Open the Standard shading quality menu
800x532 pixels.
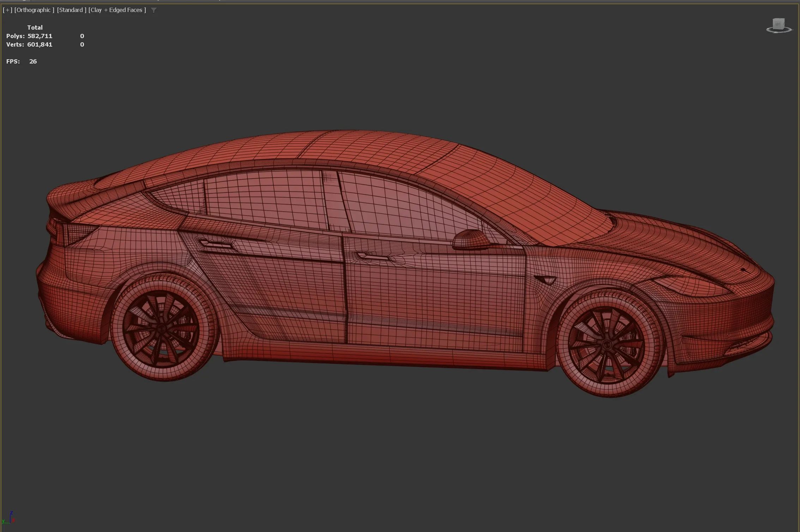[x=72, y=10]
